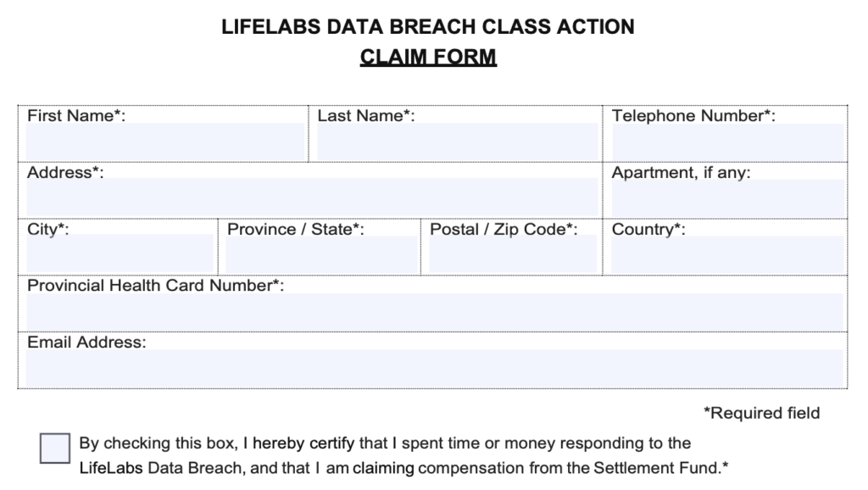The image size is (868, 490).
Task: Click the 'Telephone Number*' label text
Action: [693, 115]
